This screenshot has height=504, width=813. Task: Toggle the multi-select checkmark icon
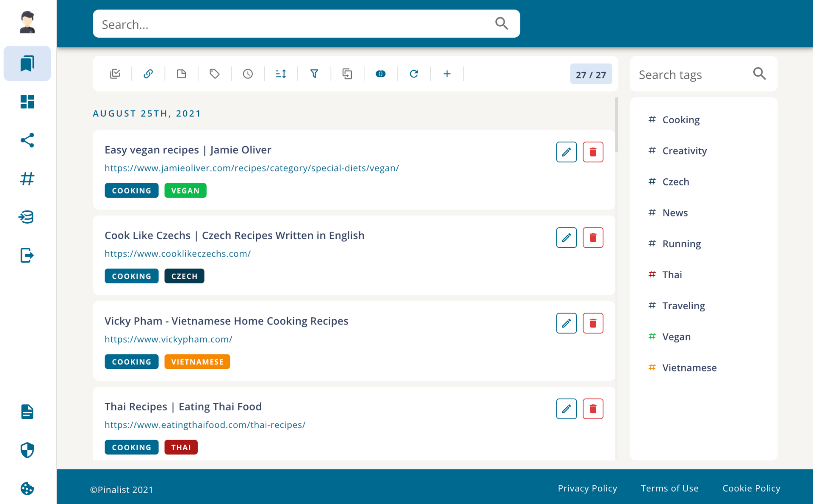pyautogui.click(x=115, y=74)
